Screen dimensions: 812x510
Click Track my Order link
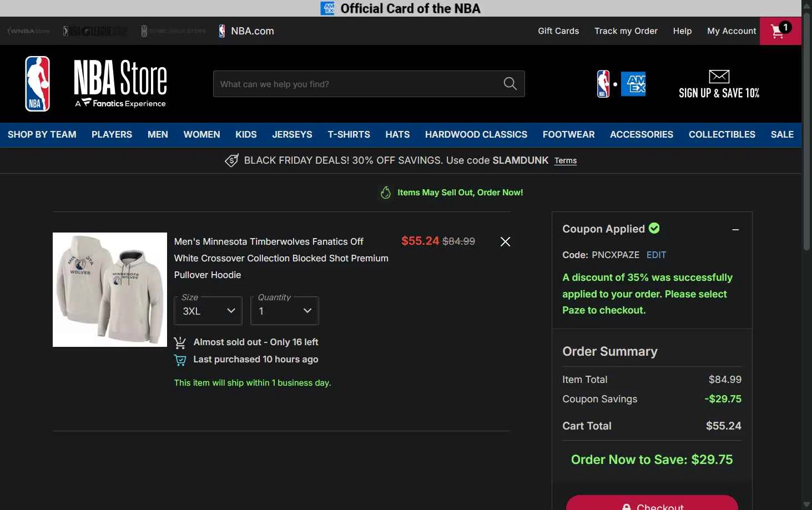[x=626, y=31]
